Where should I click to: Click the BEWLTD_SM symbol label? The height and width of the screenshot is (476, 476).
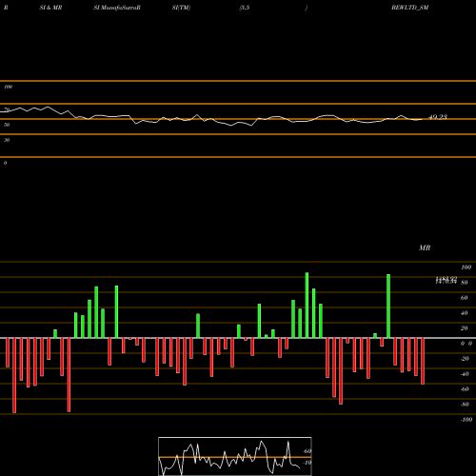coord(409,8)
